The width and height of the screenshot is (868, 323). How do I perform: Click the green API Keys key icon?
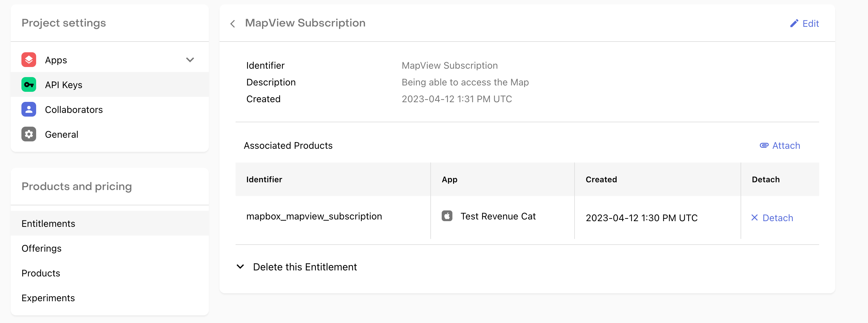pyautogui.click(x=29, y=84)
